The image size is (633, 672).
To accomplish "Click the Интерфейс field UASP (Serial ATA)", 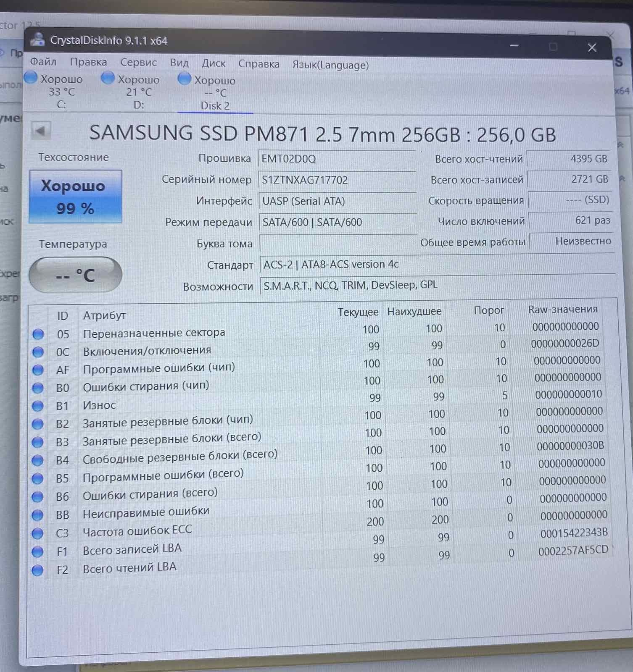I will [x=338, y=201].
